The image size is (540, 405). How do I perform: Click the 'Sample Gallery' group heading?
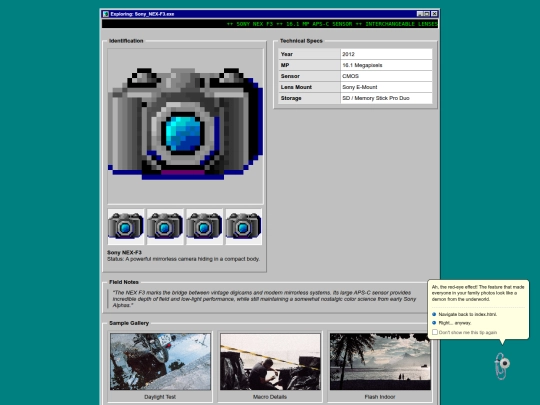pos(129,323)
